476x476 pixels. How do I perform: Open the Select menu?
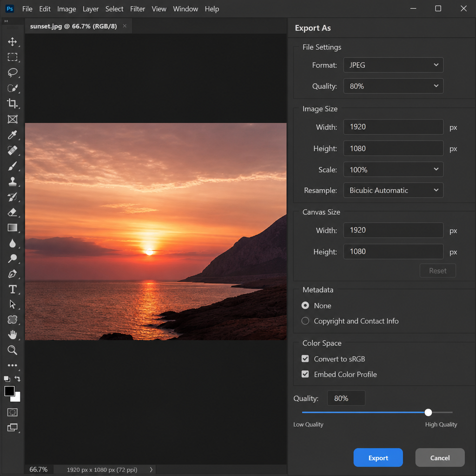(114, 9)
